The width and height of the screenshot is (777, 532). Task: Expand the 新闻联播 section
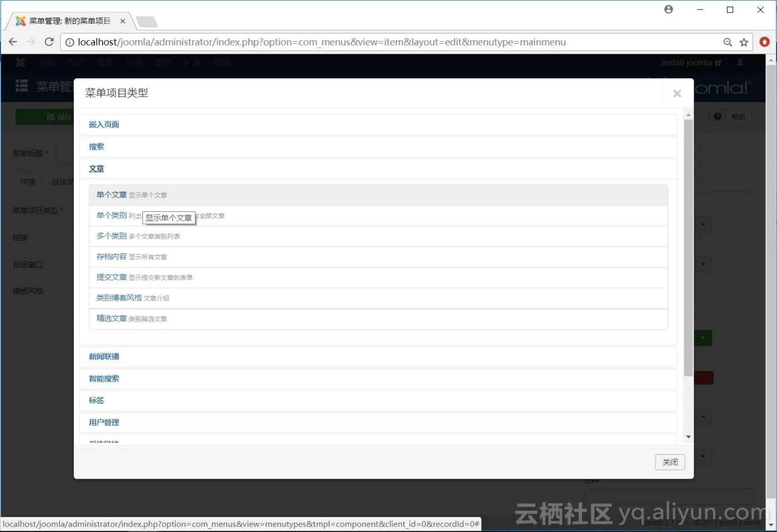pyautogui.click(x=104, y=356)
